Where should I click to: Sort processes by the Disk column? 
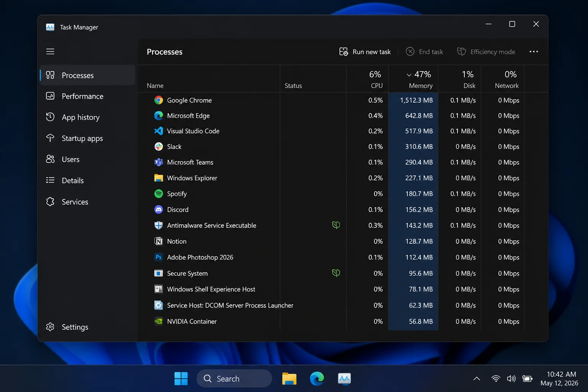[460, 79]
